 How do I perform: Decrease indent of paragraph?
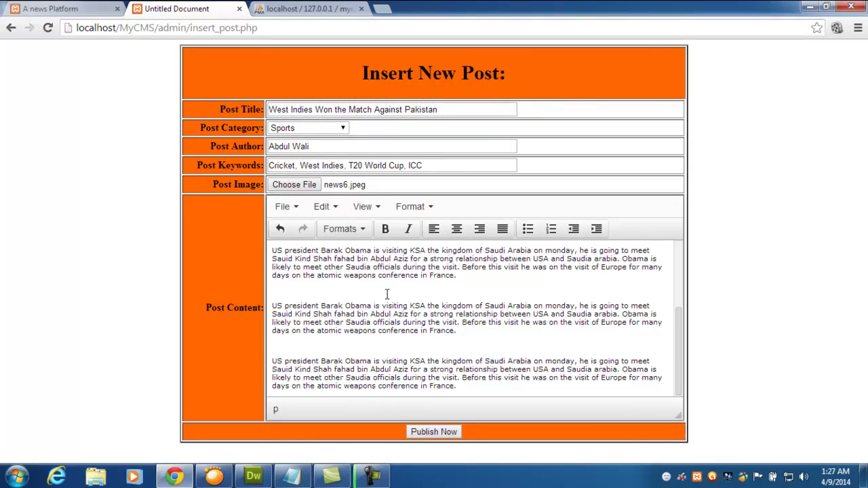(574, 229)
